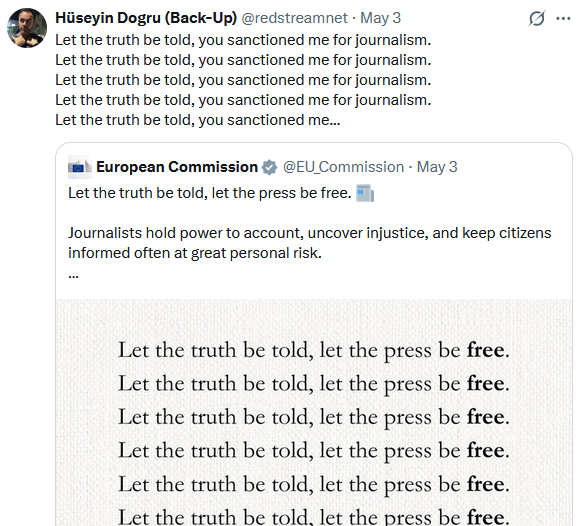Open the Hüseyin Dogru (Back-Up) display name
This screenshot has width=580, height=526.
click(146, 18)
